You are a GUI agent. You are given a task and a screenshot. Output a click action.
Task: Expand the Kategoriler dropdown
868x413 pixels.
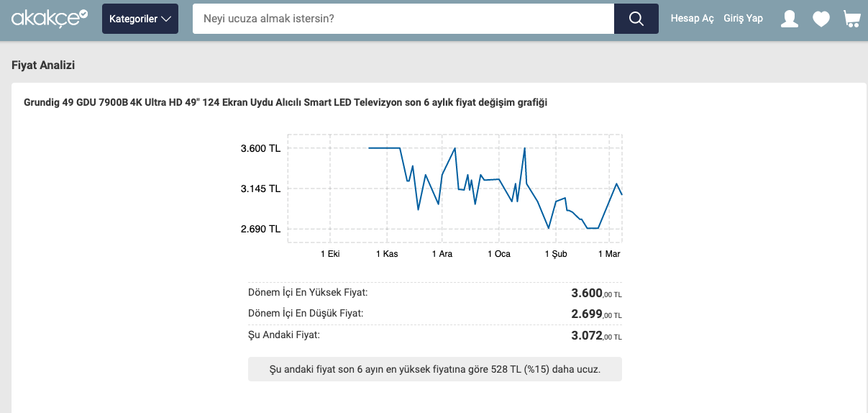[x=140, y=19]
